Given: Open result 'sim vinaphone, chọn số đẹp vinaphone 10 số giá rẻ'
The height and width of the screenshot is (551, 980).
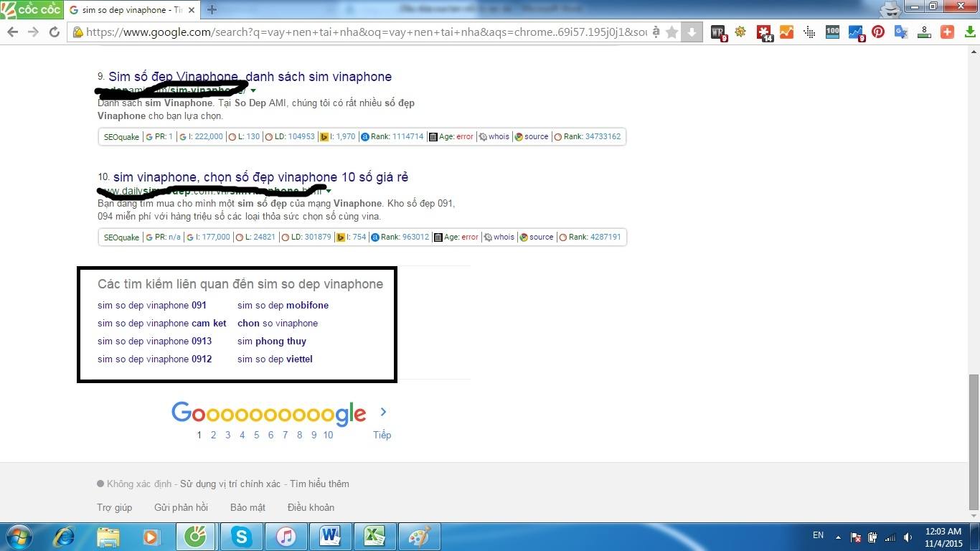Looking at the screenshot, I should (260, 177).
